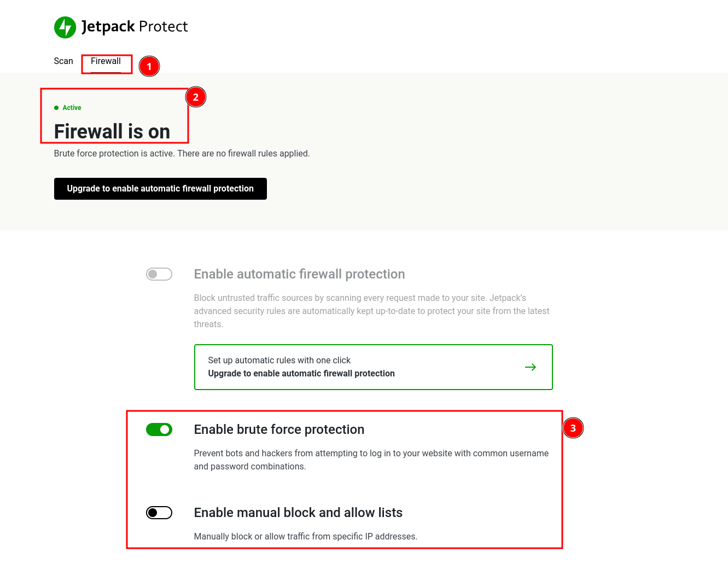Click the green arrow in upgrade card
This screenshot has height=563, width=728.
[x=530, y=367]
